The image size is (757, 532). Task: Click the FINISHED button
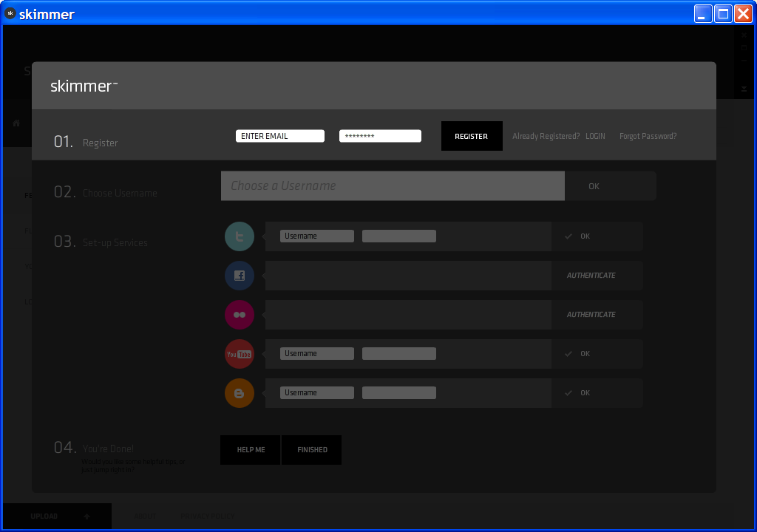click(x=312, y=450)
